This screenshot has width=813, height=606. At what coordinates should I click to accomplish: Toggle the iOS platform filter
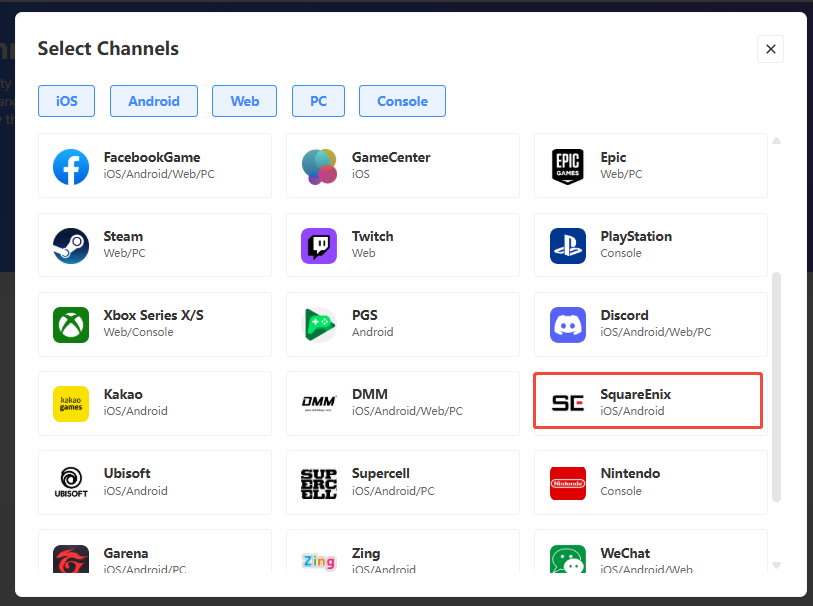click(x=66, y=101)
